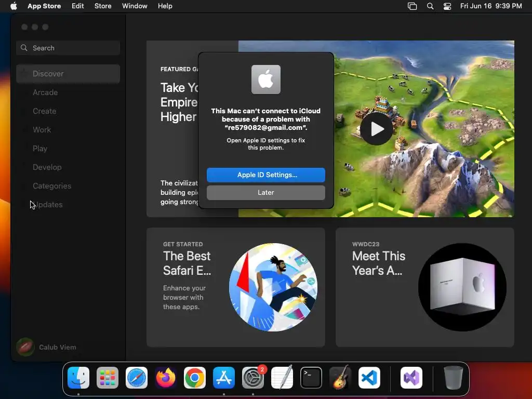The width and height of the screenshot is (532, 399).
Task: Open Control Center in menu bar
Action: pyautogui.click(x=447, y=6)
